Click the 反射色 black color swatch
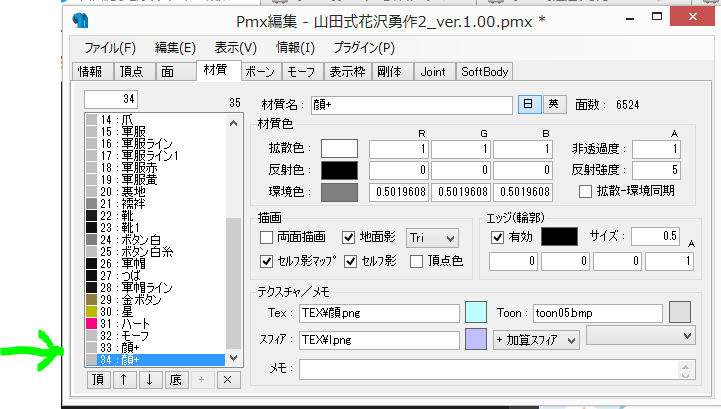Viewport: 721px width, 409px height. click(339, 170)
